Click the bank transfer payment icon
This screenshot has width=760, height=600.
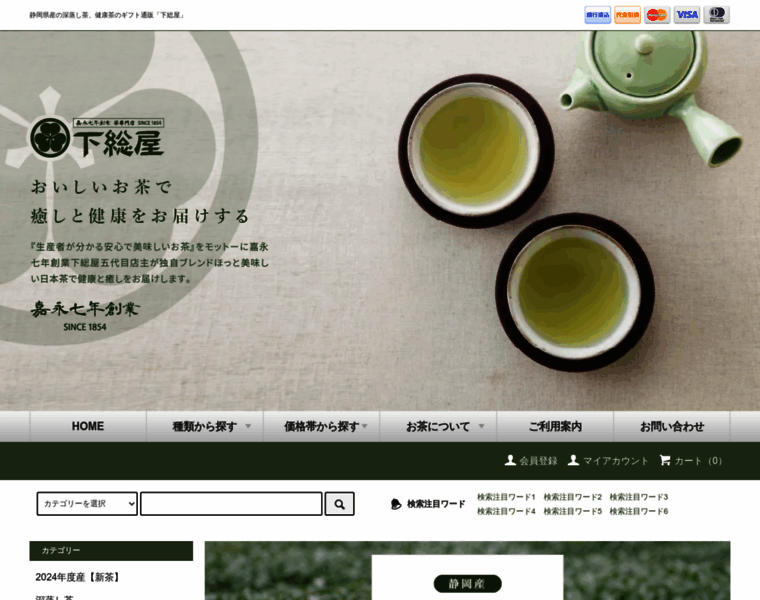pyautogui.click(x=597, y=15)
